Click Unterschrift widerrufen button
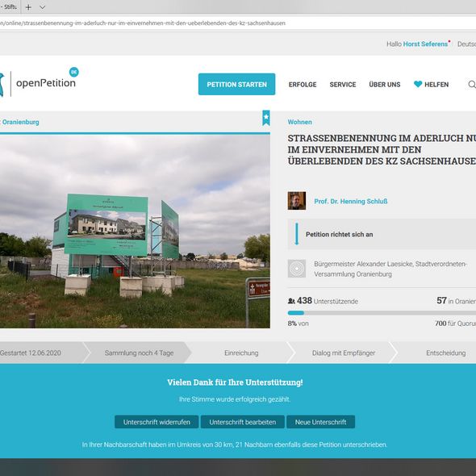This screenshot has height=476, width=476. (x=157, y=422)
